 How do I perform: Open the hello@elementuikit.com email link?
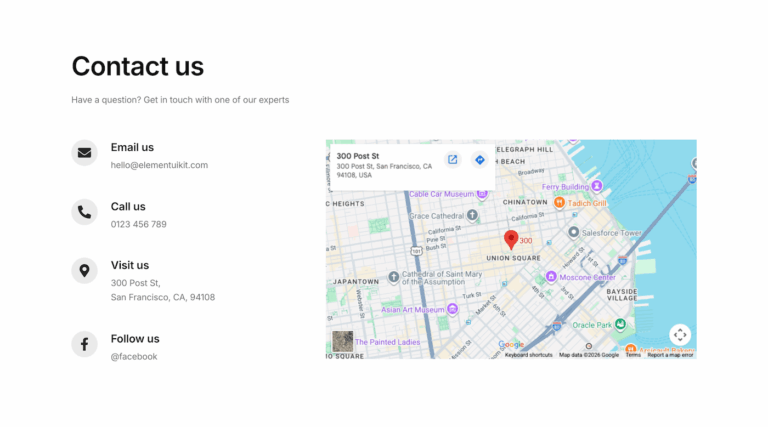159,165
